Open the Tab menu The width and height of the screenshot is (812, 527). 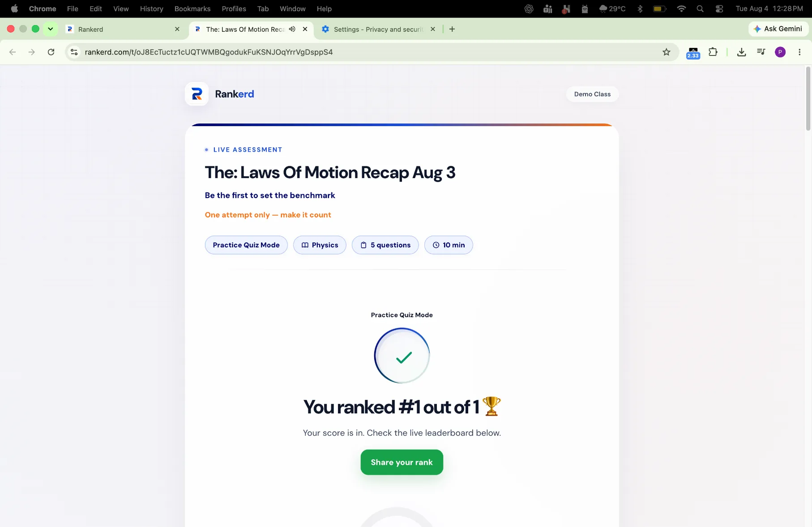[x=263, y=8]
